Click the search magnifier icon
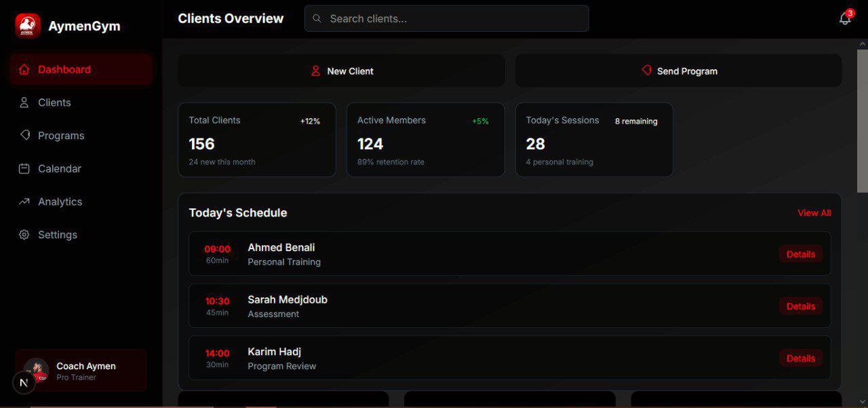Screen dimensions: 868x408 [317, 18]
